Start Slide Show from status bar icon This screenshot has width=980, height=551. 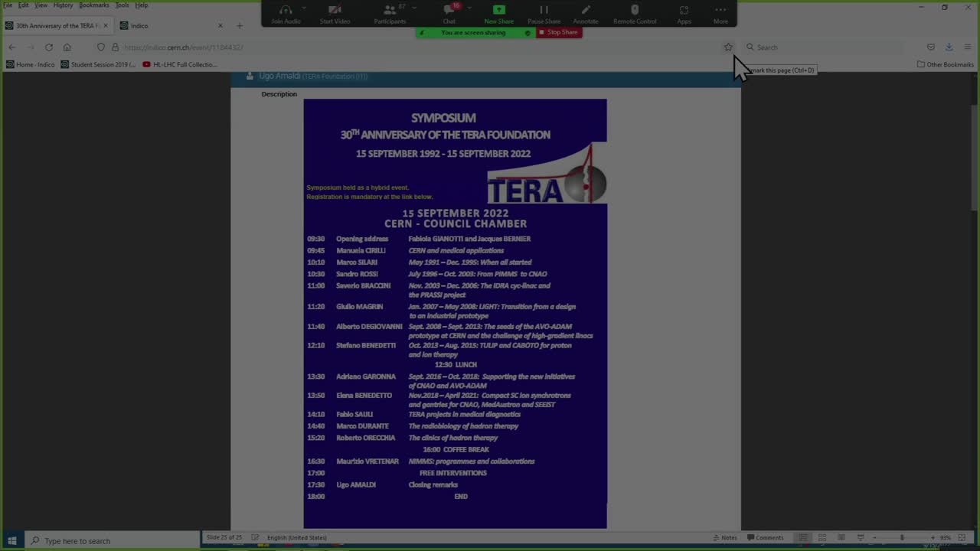[x=861, y=537]
